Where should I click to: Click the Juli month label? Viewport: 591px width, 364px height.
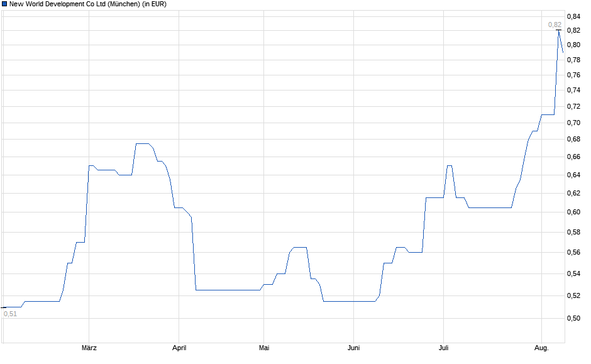click(x=443, y=348)
